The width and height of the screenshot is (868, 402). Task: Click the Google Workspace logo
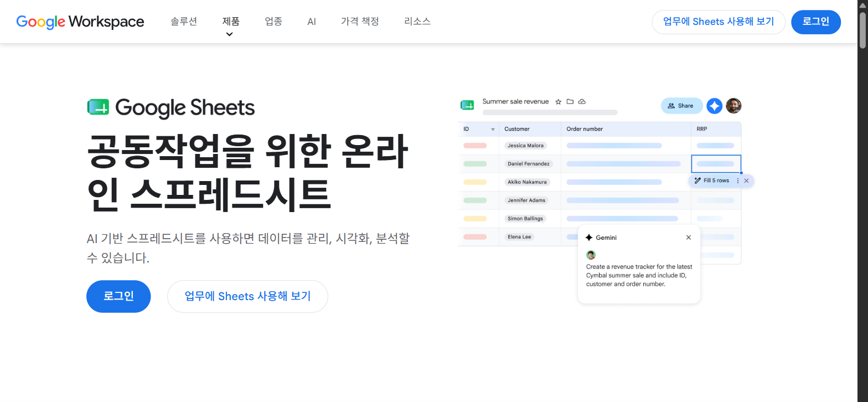(80, 22)
